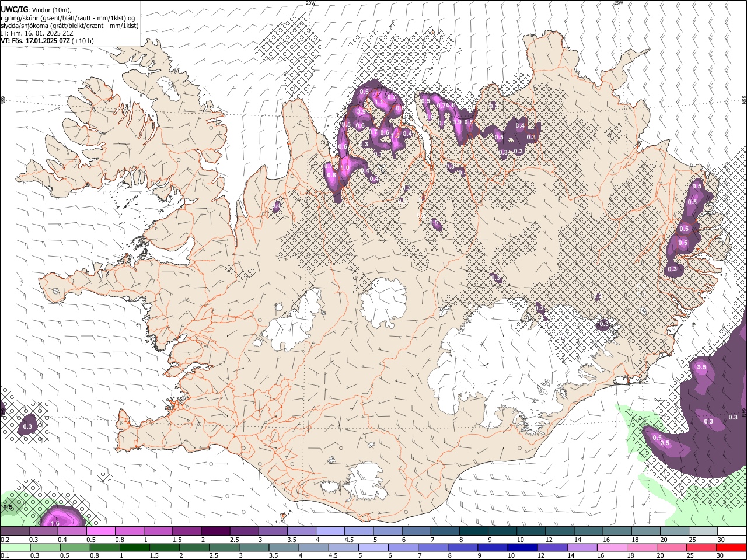Click the 'UWC/IG: Vindur (10m),' title text
Image resolution: width=747 pixels, height=560 pixels.
[x=36, y=9]
